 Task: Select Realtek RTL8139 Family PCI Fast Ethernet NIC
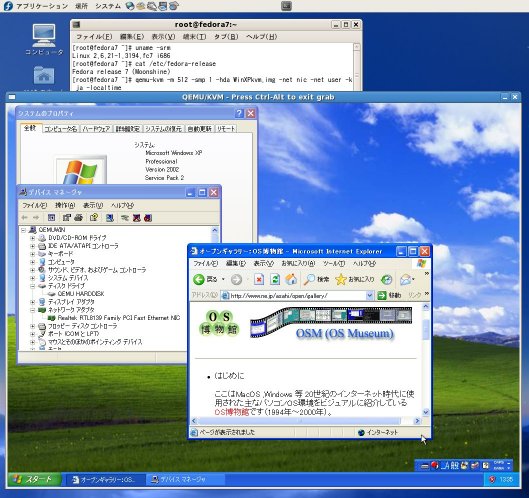point(119,318)
